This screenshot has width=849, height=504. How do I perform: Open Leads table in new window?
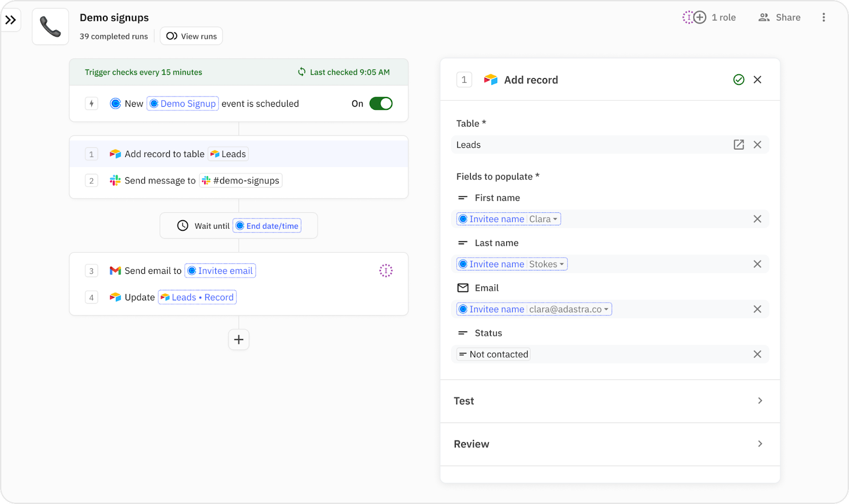739,145
